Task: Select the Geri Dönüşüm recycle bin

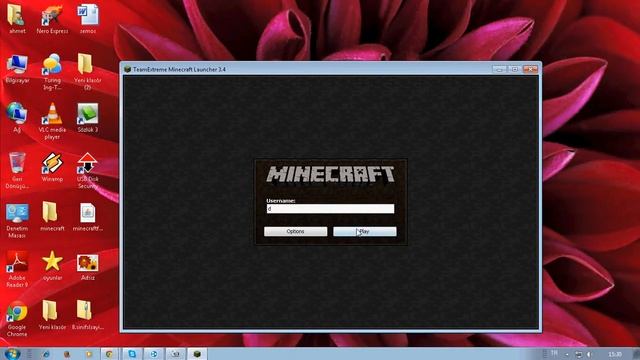Action: [17, 171]
